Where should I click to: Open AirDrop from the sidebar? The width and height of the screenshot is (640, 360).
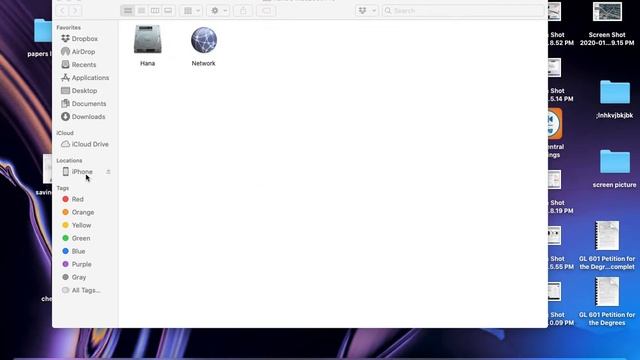83,52
